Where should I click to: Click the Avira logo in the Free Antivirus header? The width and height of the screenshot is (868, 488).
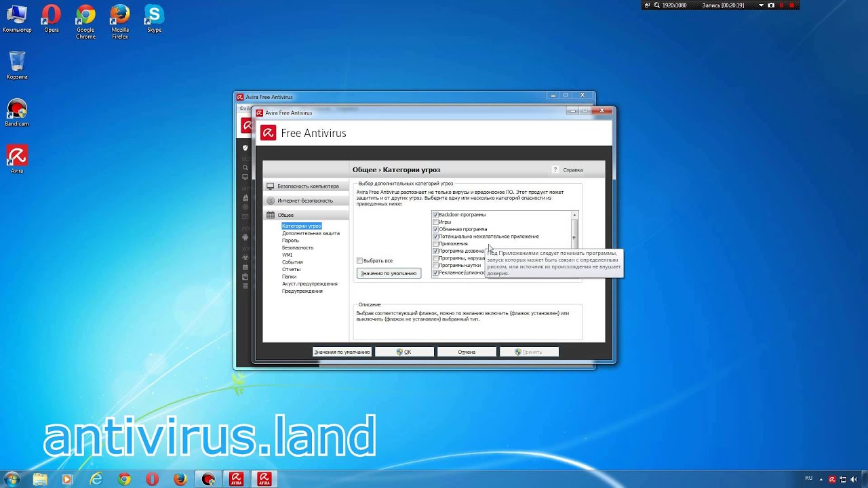(269, 133)
